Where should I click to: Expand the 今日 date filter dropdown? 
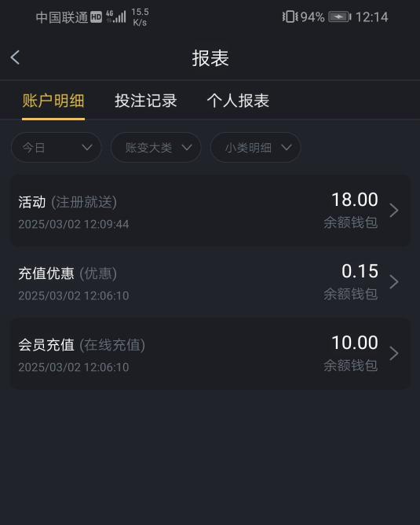point(57,147)
